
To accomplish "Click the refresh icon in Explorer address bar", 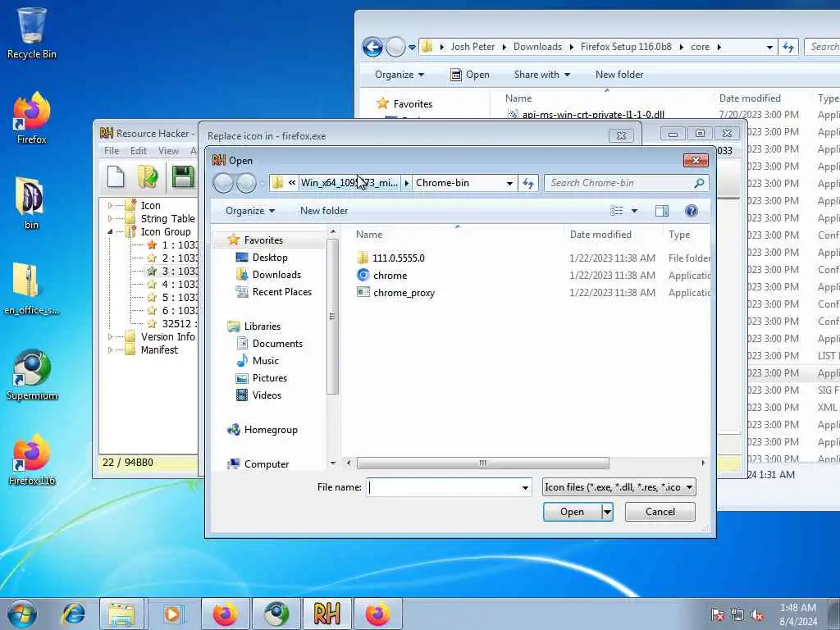I will click(788, 47).
